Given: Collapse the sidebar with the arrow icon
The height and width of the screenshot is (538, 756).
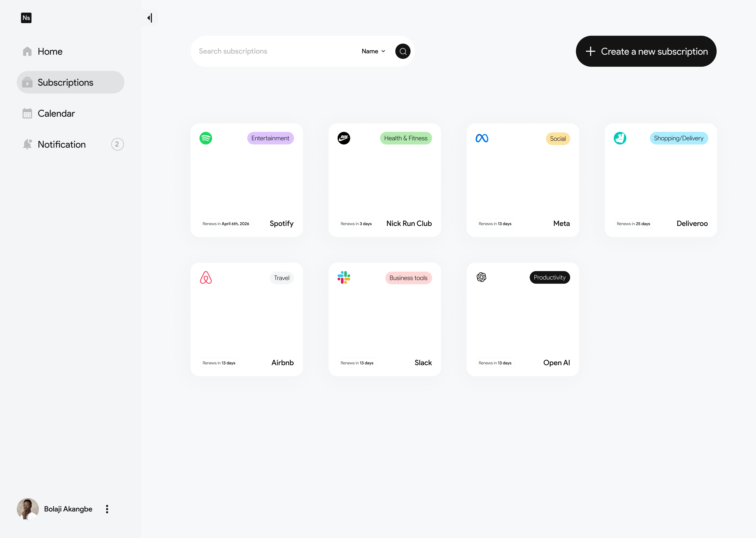Looking at the screenshot, I should 150,18.
